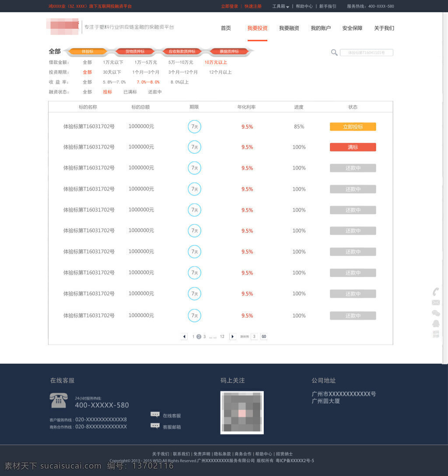Open 首页 in main navigation
The width and height of the screenshot is (448, 476).
click(x=226, y=28)
